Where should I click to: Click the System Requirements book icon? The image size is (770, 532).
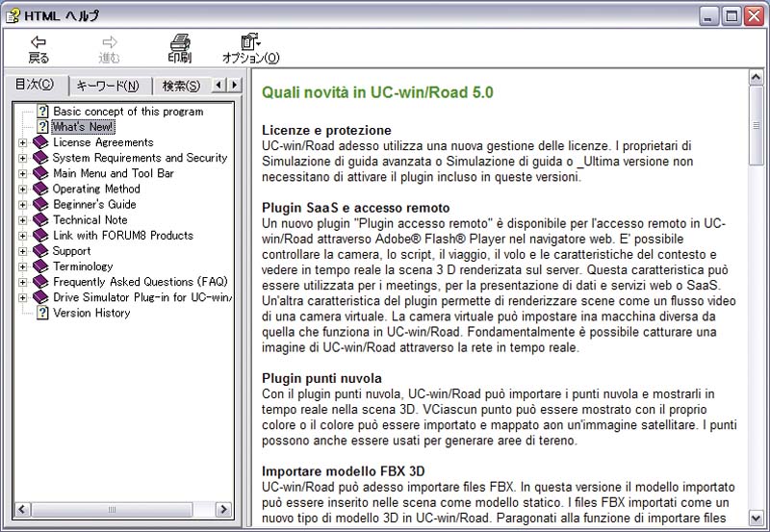pyautogui.click(x=40, y=158)
